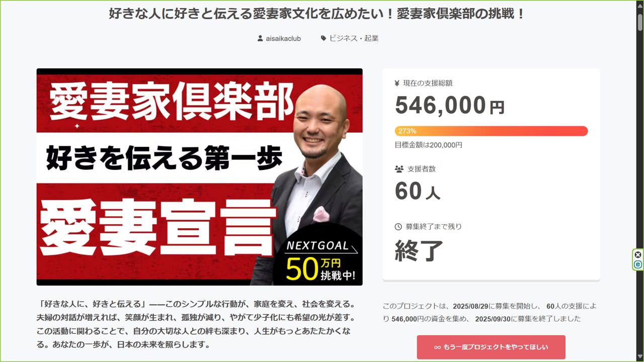Click the tag icon next to ビジネス・起業
The height and width of the screenshot is (362, 644).
coord(324,38)
